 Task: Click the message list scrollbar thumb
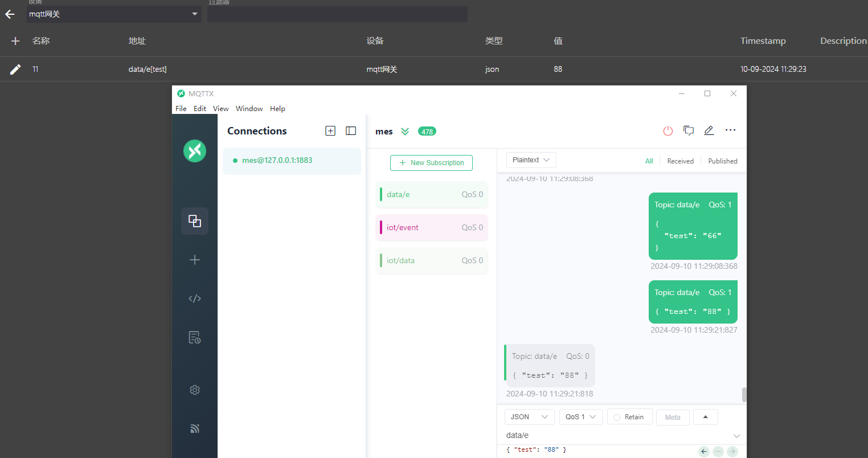point(744,395)
